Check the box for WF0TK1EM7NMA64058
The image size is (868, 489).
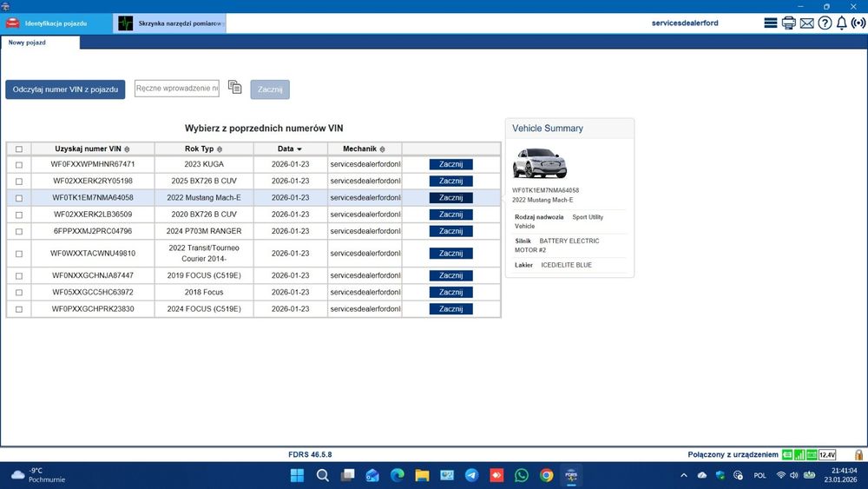tap(19, 198)
